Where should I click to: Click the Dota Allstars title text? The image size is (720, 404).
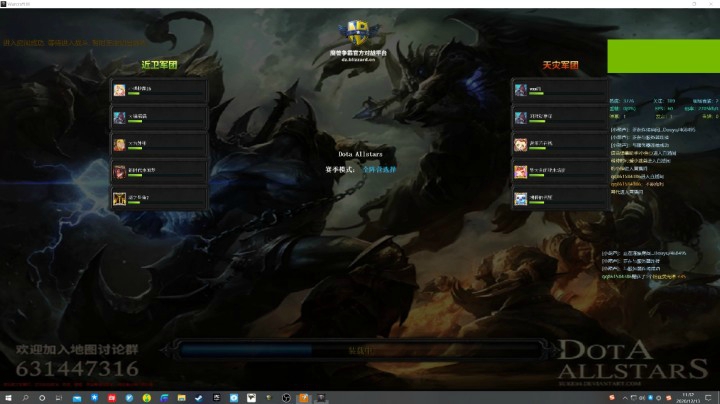360,154
